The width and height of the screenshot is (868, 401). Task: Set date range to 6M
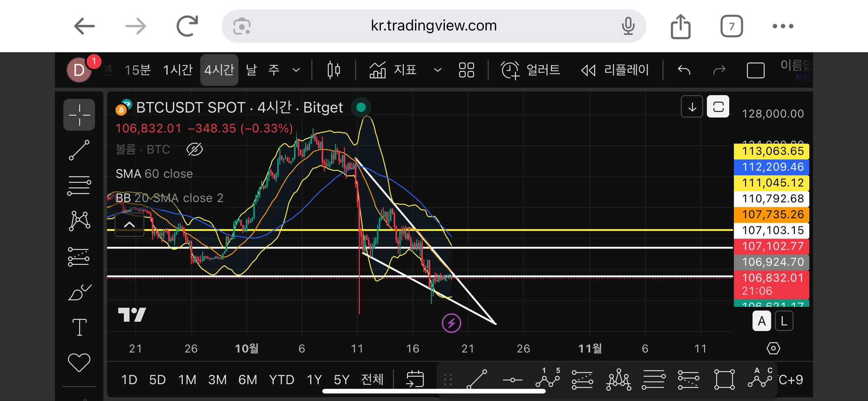click(x=248, y=380)
